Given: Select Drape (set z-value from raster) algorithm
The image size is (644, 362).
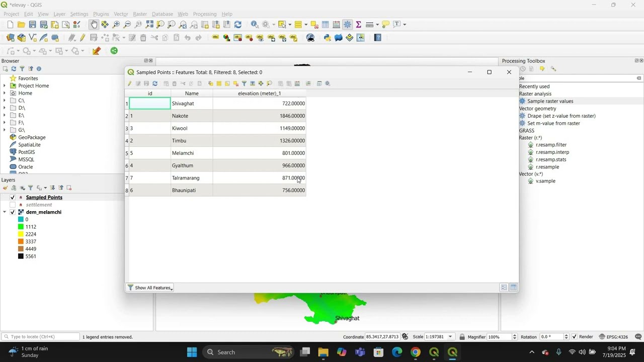Looking at the screenshot, I should click(561, 116).
